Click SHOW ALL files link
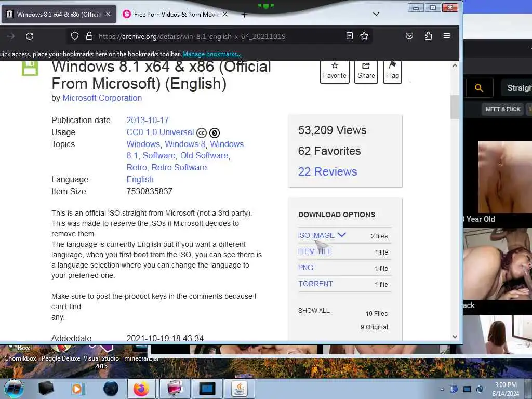The width and height of the screenshot is (532, 399). (314, 311)
